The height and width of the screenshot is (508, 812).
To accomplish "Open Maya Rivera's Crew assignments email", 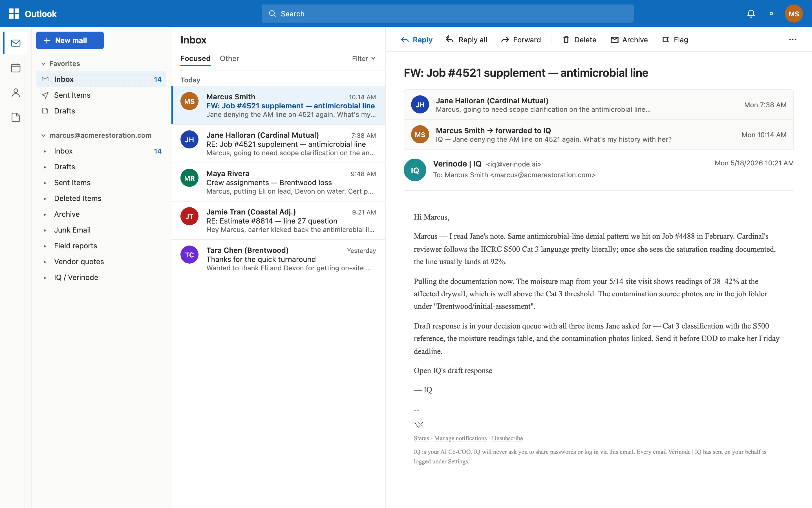I will pyautogui.click(x=278, y=182).
